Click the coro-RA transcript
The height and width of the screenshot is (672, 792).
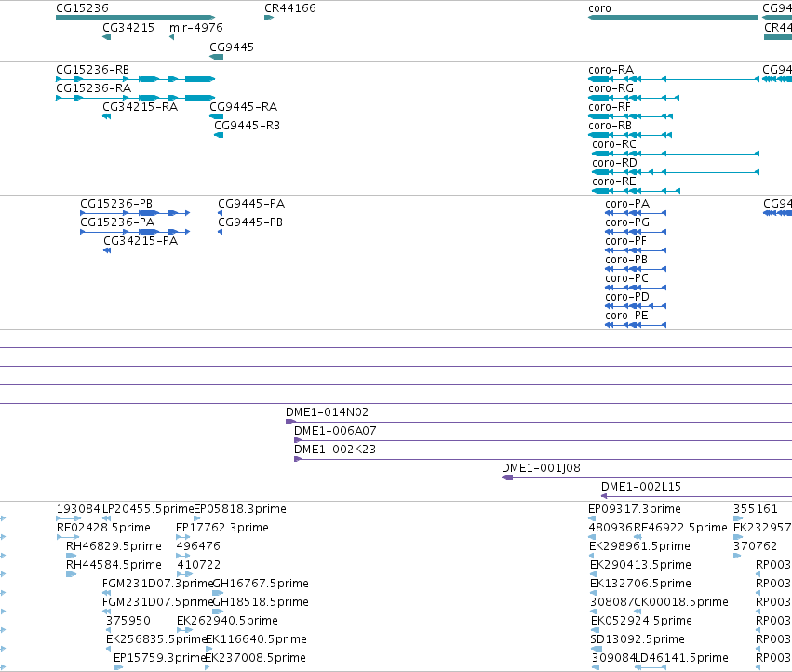[673, 79]
